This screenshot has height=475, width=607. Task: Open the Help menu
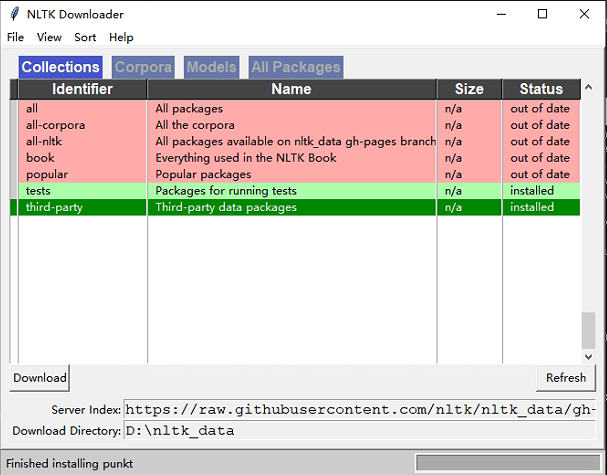pyautogui.click(x=121, y=37)
